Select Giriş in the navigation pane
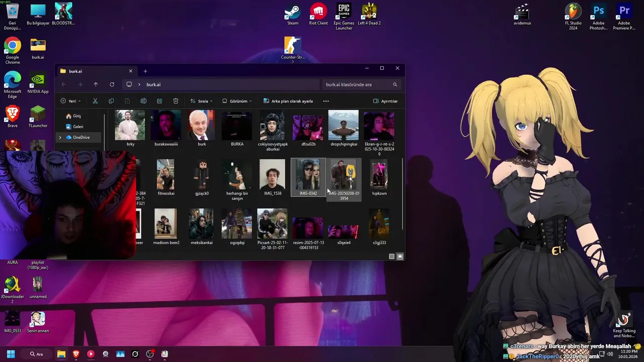This screenshot has height=362, width=644. (73, 116)
